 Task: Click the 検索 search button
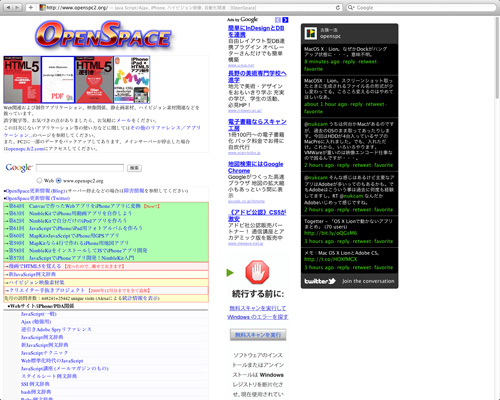[134, 168]
